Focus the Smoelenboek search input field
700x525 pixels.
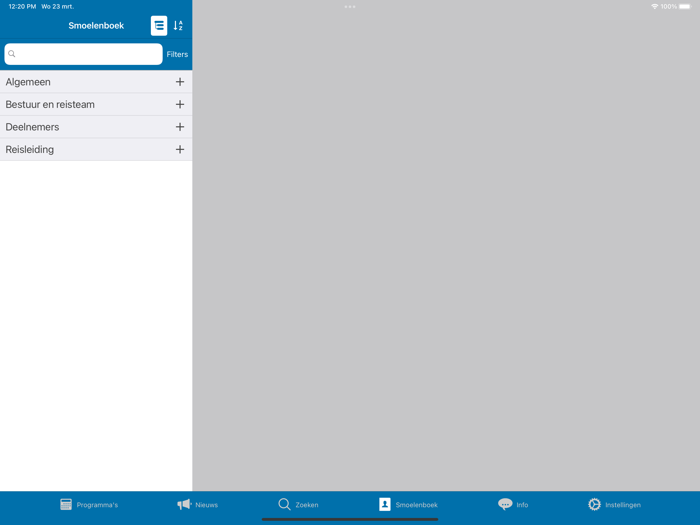click(x=83, y=54)
